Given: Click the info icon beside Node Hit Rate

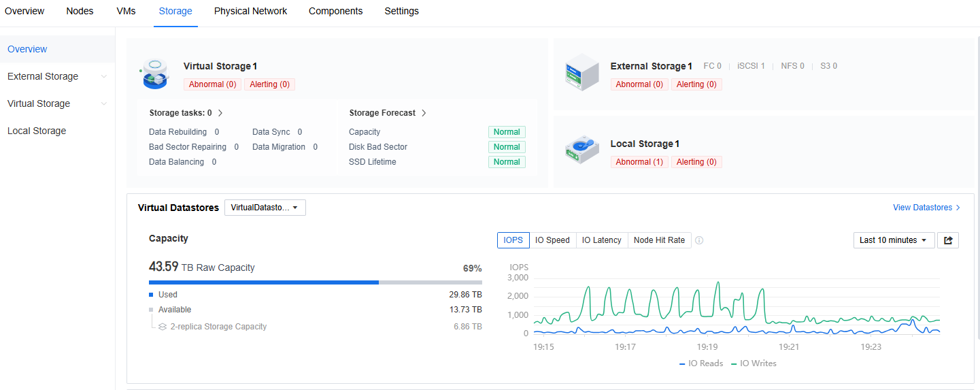Looking at the screenshot, I should tap(699, 240).
